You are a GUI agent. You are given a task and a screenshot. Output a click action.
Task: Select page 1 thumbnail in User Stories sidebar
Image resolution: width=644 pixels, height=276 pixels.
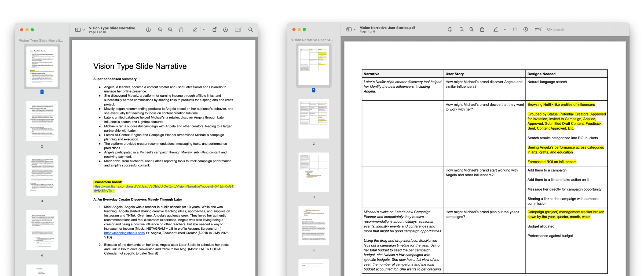tap(314, 65)
